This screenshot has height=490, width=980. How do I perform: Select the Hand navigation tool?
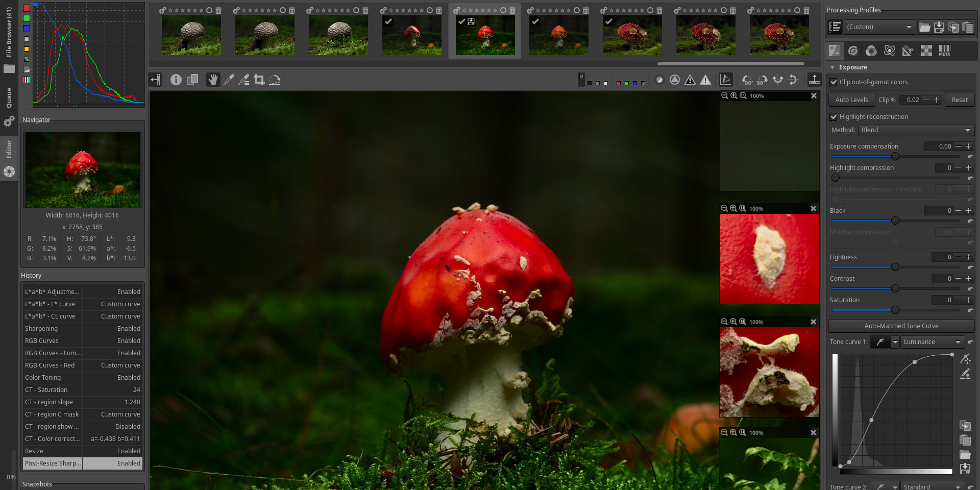point(213,80)
